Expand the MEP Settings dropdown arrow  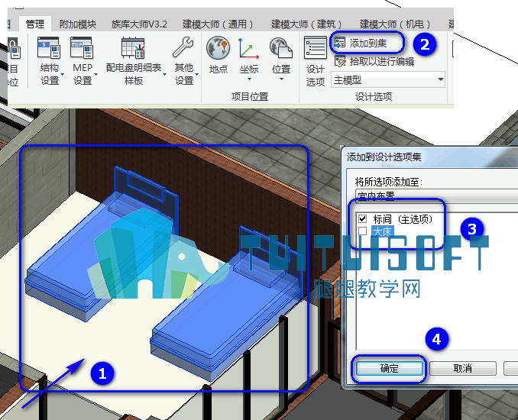pyautogui.click(x=96, y=74)
